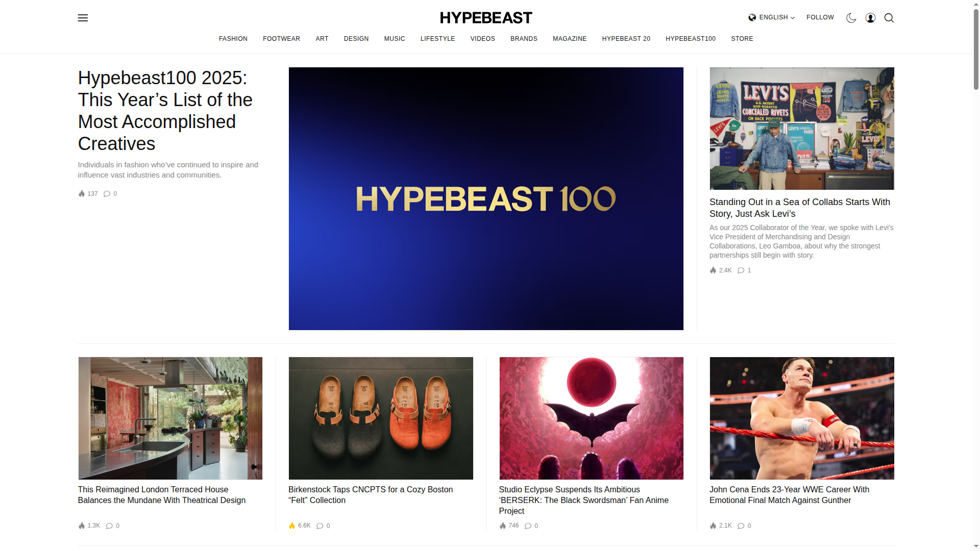Viewport: 980px width, 551px height.
Task: Click the HYPEBEAST logo
Action: click(x=485, y=17)
